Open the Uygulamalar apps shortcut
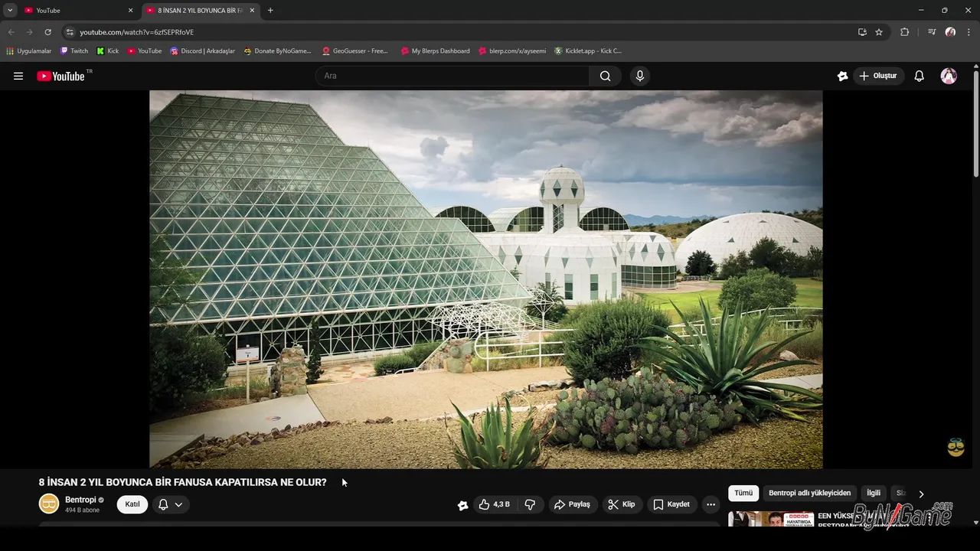 tap(28, 51)
